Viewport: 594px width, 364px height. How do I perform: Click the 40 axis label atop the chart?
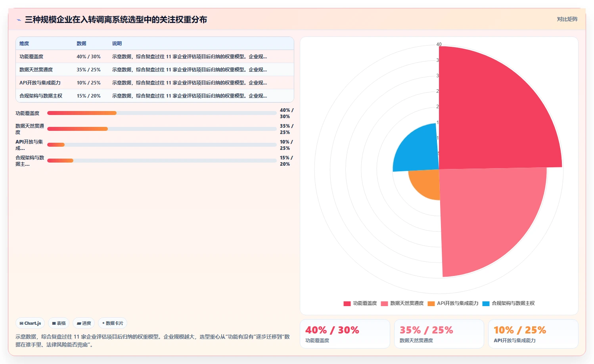439,44
